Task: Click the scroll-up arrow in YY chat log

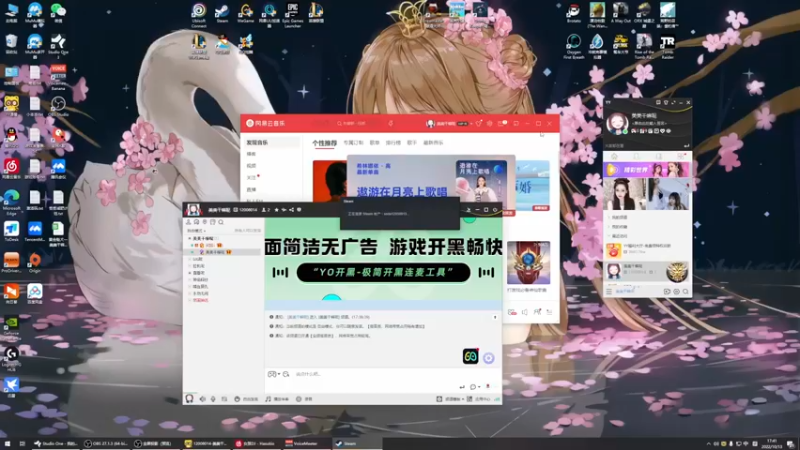Action: click(x=494, y=317)
